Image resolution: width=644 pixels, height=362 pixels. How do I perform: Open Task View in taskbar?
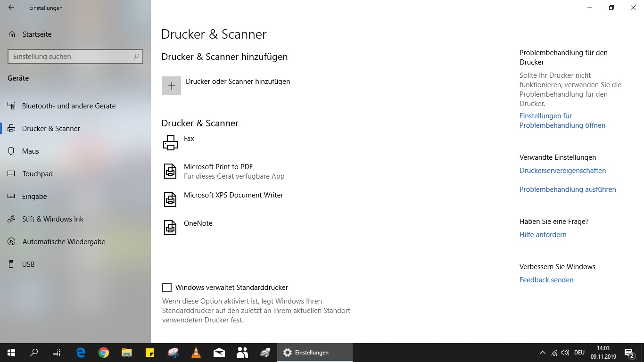pyautogui.click(x=57, y=353)
